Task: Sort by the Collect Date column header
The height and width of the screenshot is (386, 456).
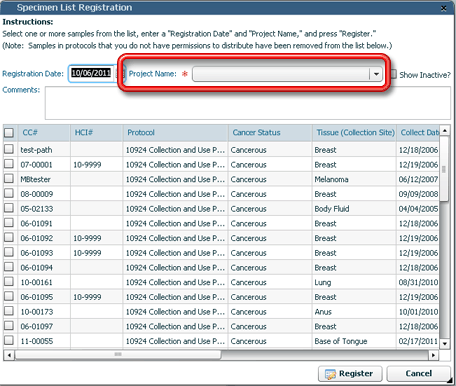Action: click(x=418, y=133)
